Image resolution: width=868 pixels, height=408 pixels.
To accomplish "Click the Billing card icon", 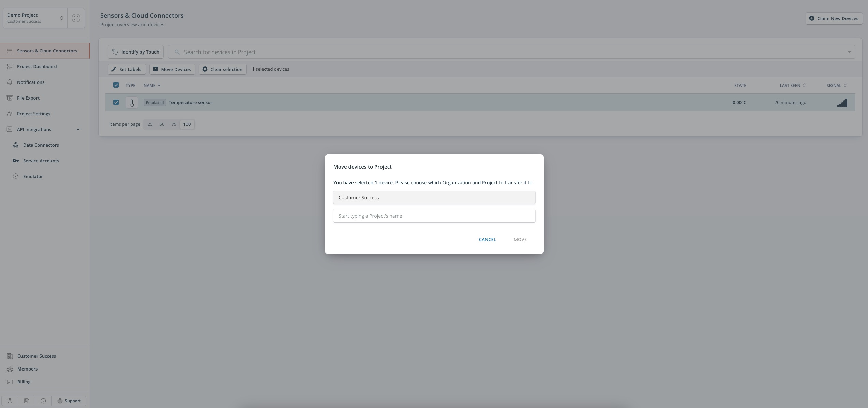I will coord(10,382).
